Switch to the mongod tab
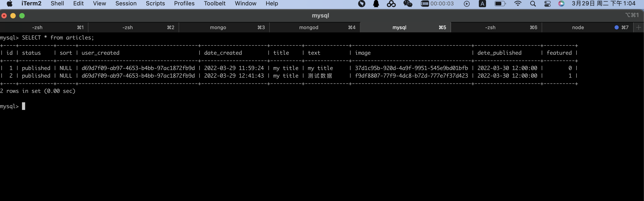Screen dimensions: 644x201 (x=315, y=28)
